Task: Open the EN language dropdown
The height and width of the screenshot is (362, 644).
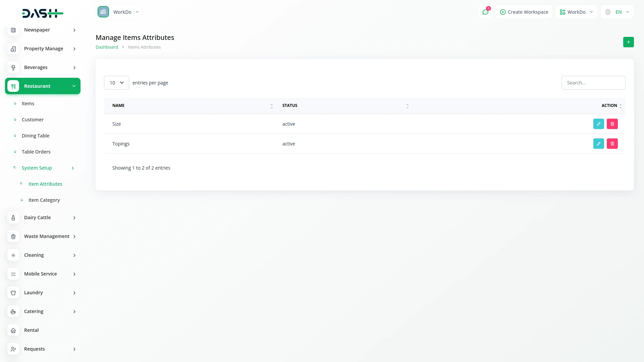Action: [617, 12]
